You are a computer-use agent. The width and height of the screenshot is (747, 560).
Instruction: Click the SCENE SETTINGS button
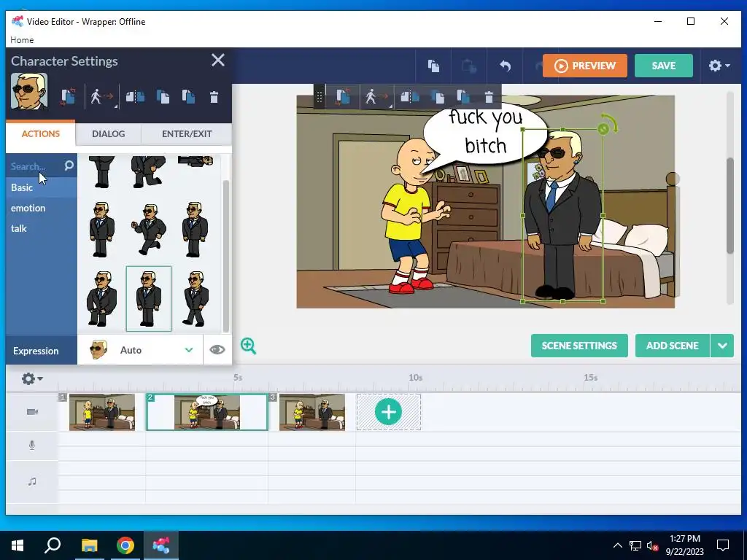(579, 346)
